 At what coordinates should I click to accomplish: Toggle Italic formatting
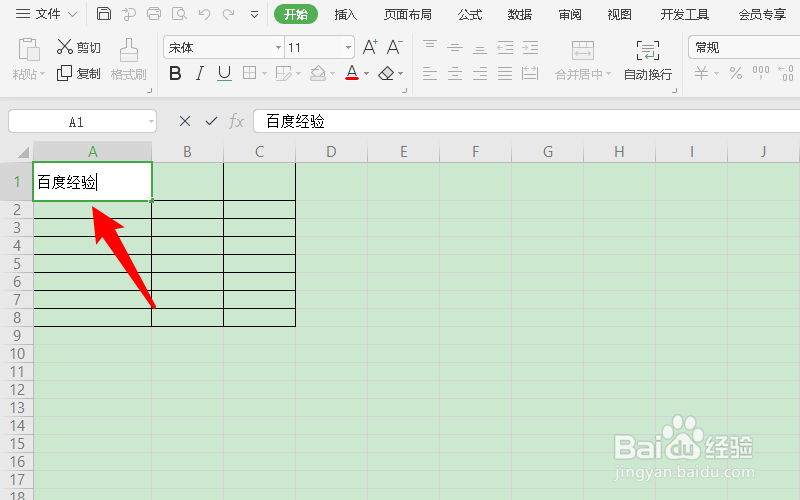[199, 73]
